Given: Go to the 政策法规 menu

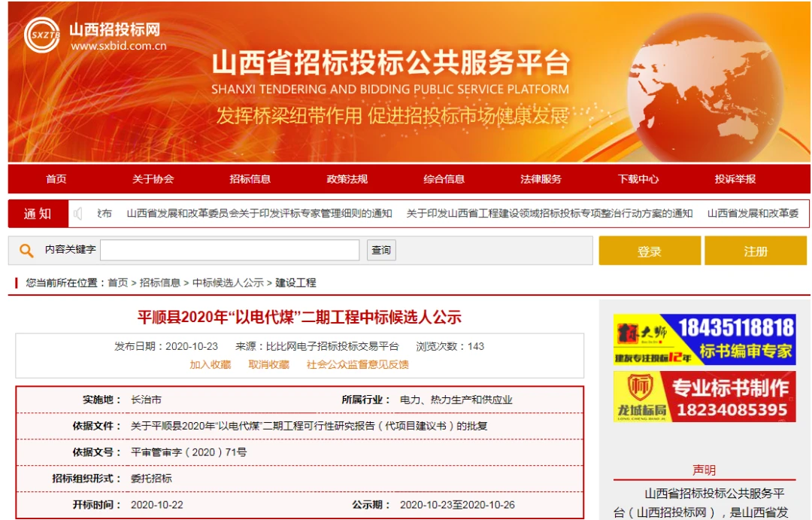Looking at the screenshot, I should coord(347,179).
